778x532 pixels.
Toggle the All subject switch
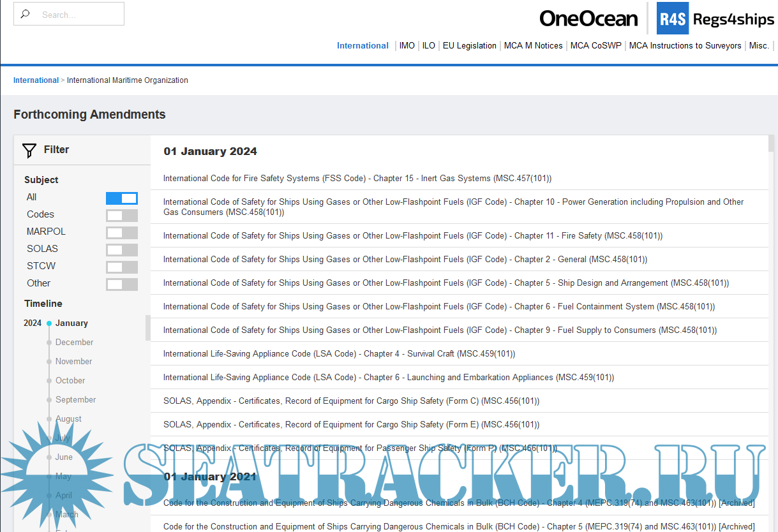(121, 198)
